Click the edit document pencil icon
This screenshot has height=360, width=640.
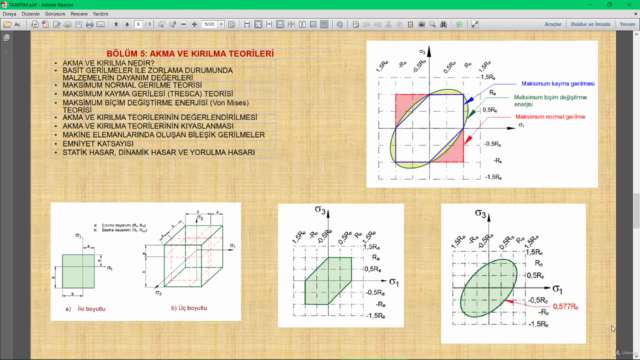[57, 24]
